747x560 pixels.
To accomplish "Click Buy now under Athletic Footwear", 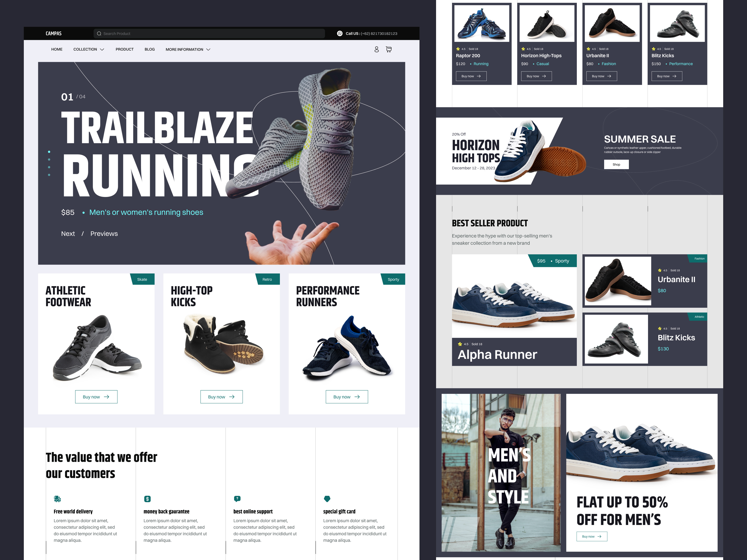I will click(x=96, y=397).
